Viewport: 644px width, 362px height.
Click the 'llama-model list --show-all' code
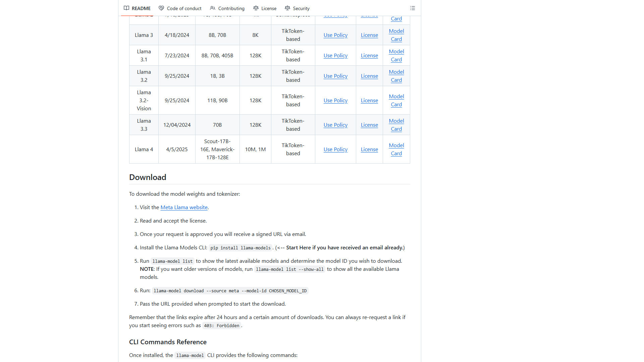pyautogui.click(x=290, y=269)
